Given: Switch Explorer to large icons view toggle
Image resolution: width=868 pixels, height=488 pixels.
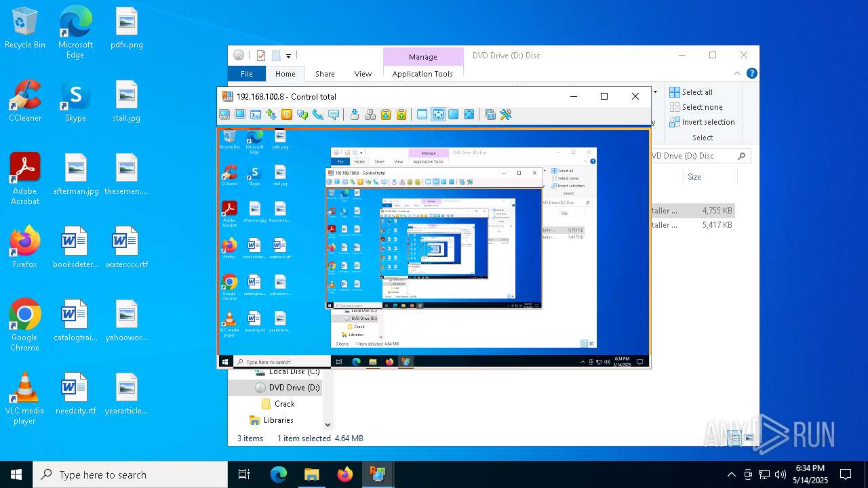Looking at the screenshot, I should [749, 439].
